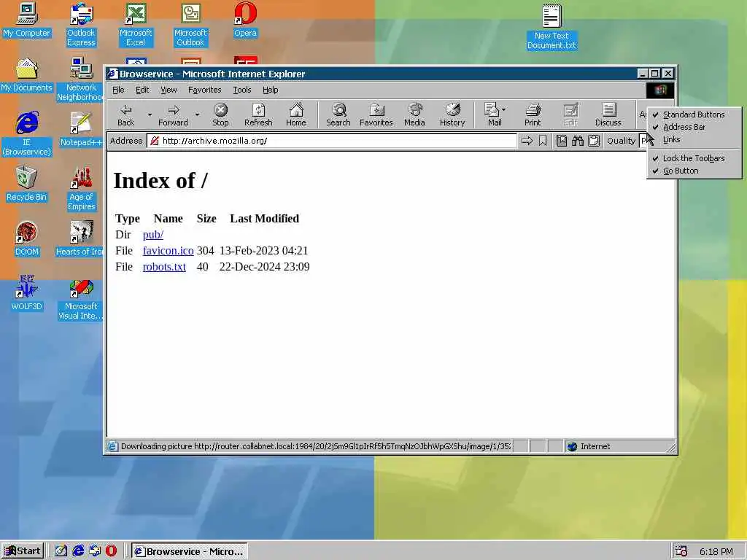Open the Forward button history dropdown arrow
Screen dimensions: 747x560
click(x=197, y=114)
